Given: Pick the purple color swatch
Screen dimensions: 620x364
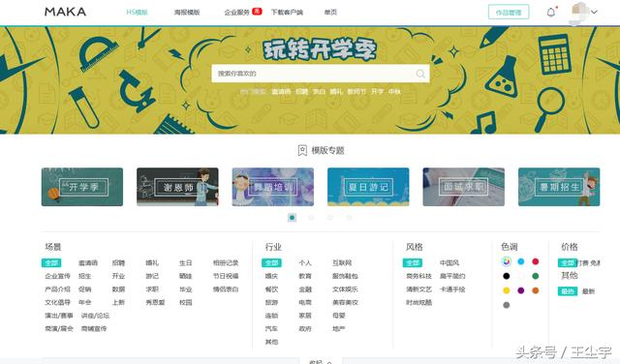Looking at the screenshot, I should coord(521,290).
